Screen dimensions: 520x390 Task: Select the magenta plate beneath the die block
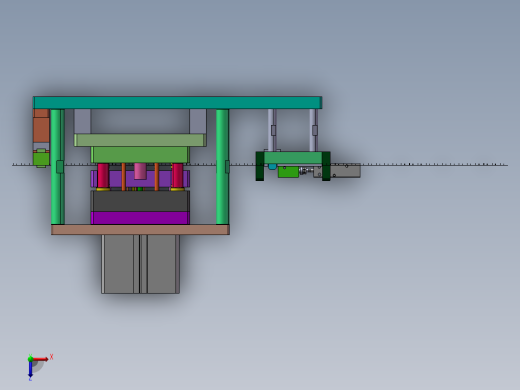pos(140,218)
